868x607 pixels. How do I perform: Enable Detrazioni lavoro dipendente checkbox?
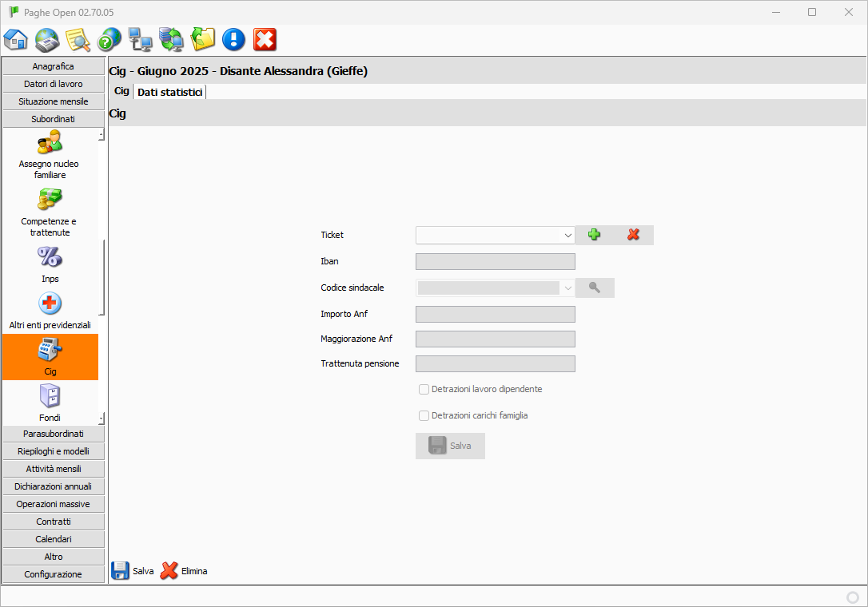coord(424,390)
